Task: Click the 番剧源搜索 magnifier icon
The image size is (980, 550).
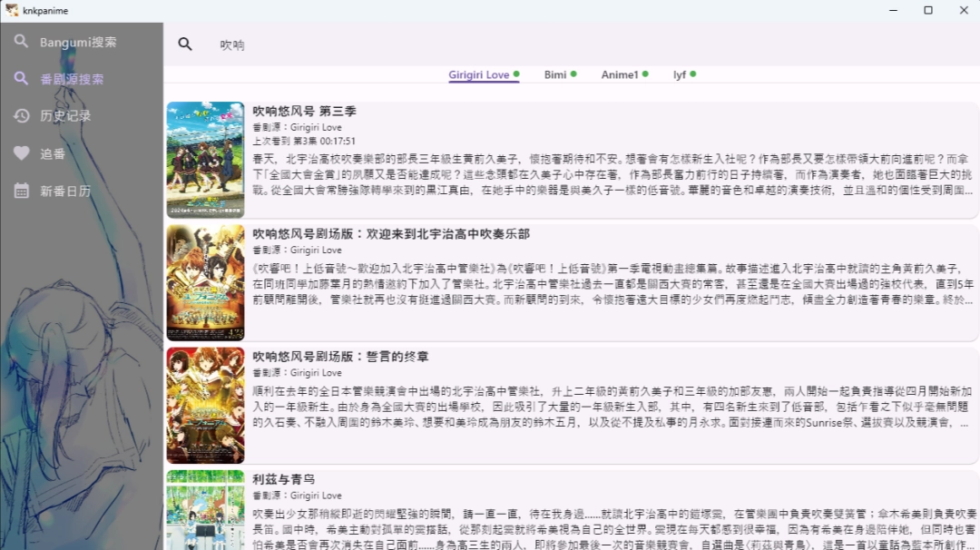Action: pyautogui.click(x=22, y=78)
